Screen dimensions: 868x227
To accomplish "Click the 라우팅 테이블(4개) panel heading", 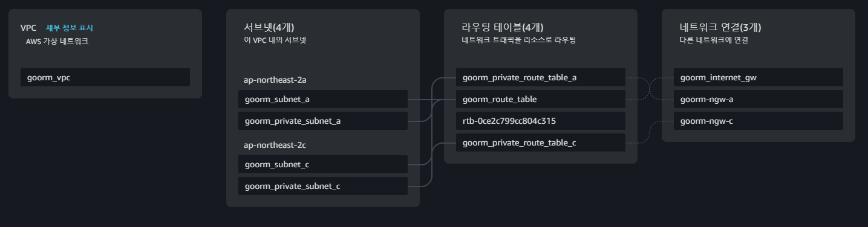I will (502, 27).
